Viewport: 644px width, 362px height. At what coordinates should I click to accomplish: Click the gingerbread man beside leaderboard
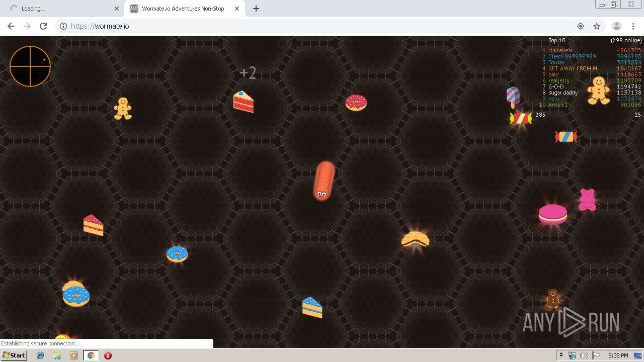click(x=599, y=90)
